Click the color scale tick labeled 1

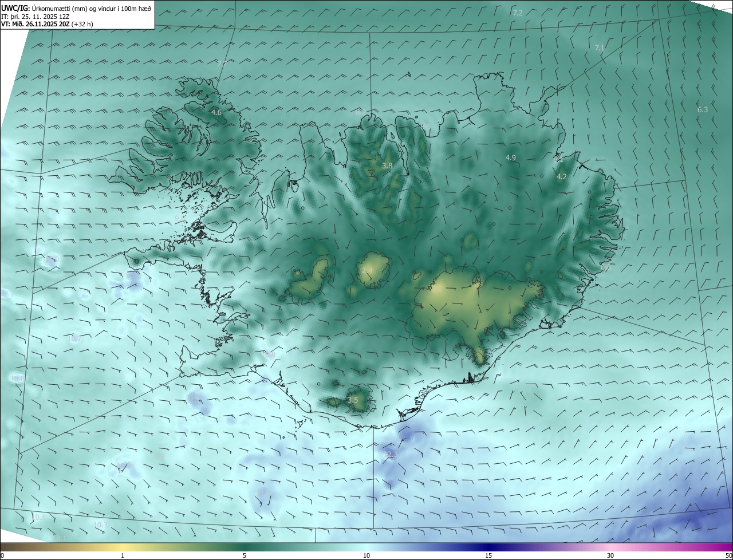coord(123,555)
